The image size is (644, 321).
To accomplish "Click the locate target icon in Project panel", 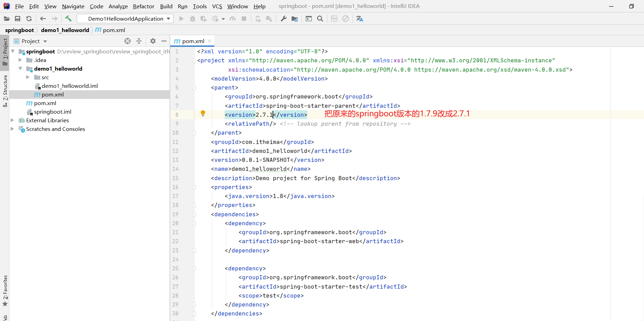I will 127,41.
